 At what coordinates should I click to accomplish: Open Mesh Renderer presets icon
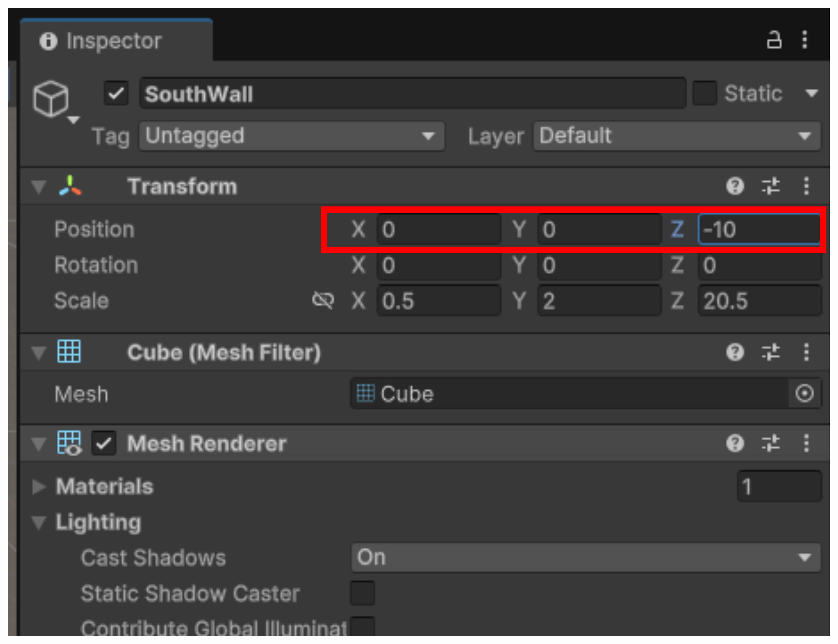[x=771, y=443]
